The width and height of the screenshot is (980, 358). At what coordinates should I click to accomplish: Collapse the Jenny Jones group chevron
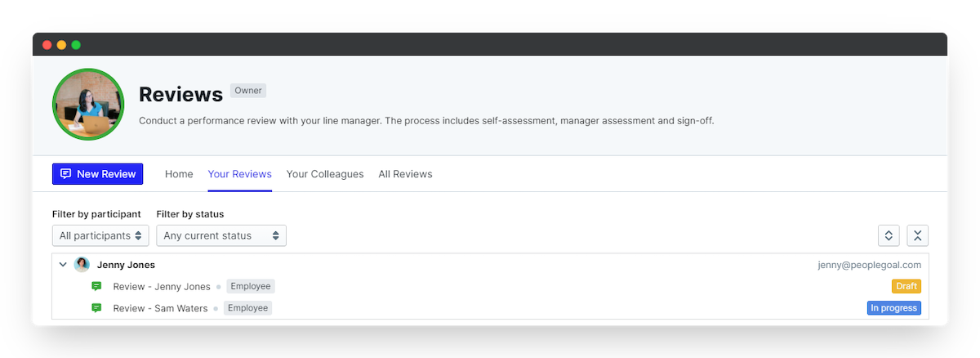(63, 265)
